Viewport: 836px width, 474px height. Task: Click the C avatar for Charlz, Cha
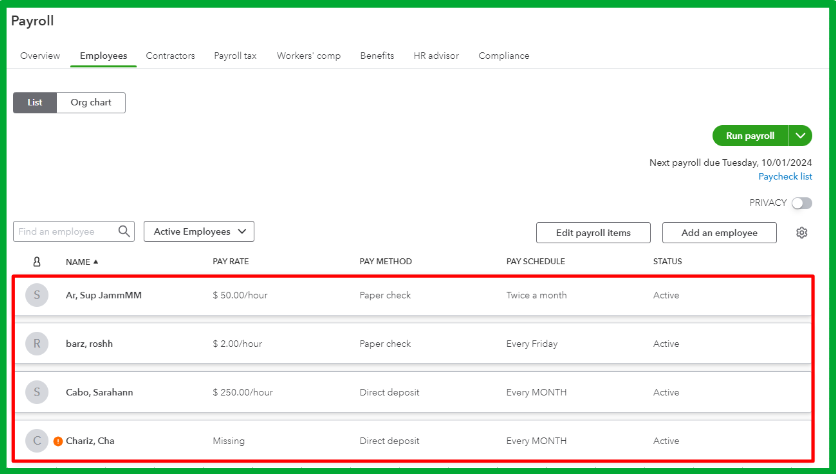pos(37,440)
